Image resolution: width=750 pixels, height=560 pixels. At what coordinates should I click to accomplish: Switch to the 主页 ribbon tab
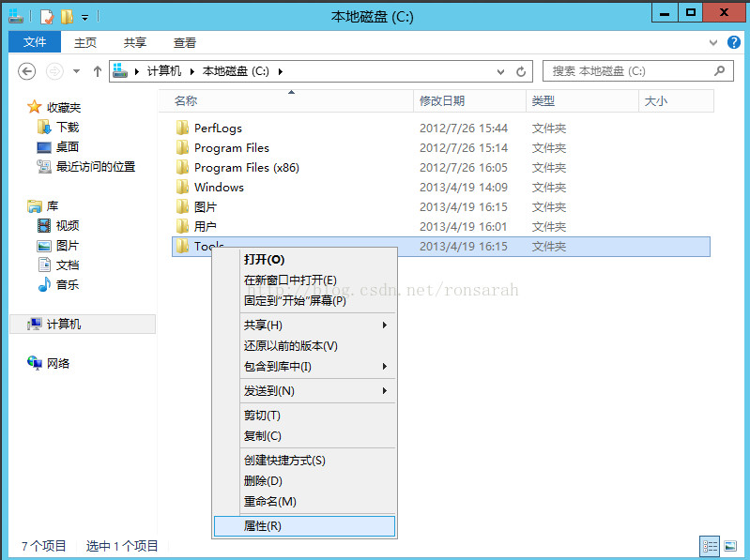click(85, 42)
